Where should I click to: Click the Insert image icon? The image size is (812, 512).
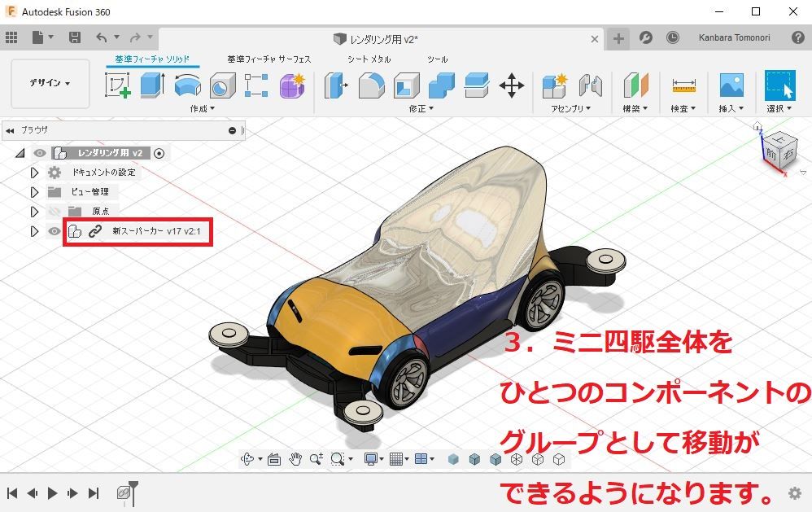coord(731,85)
